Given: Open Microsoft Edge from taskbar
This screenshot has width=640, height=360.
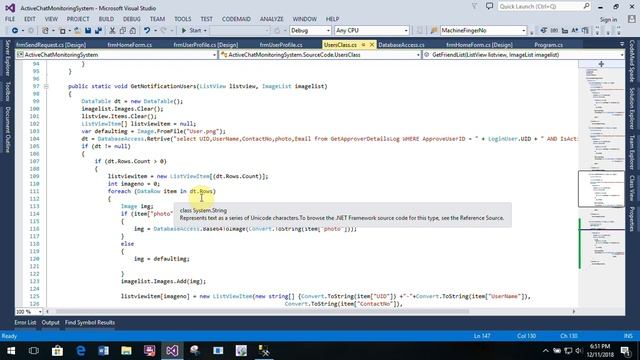Looking at the screenshot, I should 80,351.
